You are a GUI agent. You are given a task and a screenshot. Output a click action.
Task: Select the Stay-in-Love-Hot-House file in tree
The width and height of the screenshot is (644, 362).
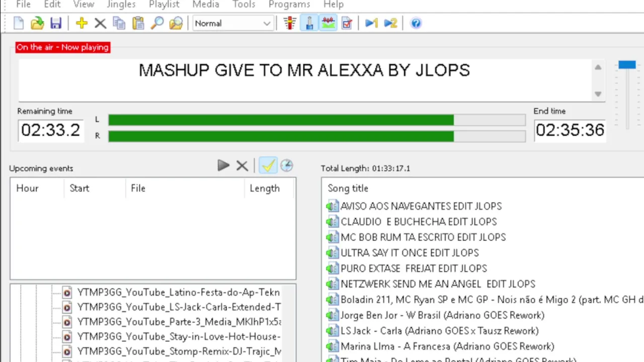[179, 336]
